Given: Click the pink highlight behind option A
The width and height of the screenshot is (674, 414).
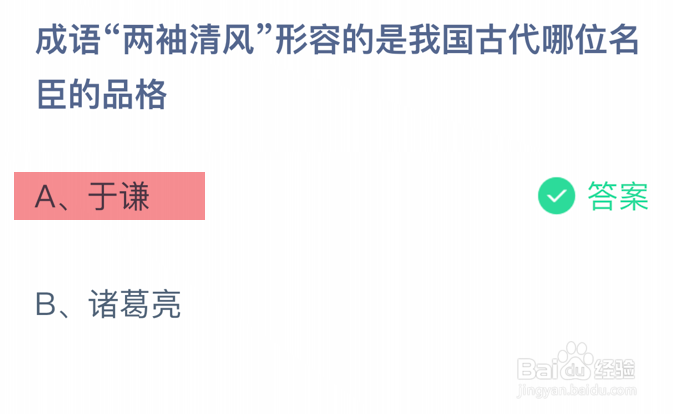Looking at the screenshot, I should [110, 196].
